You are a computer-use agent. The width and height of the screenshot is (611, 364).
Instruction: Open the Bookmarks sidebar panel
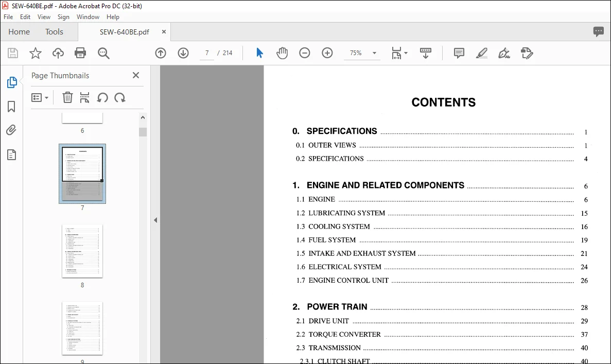pos(11,107)
